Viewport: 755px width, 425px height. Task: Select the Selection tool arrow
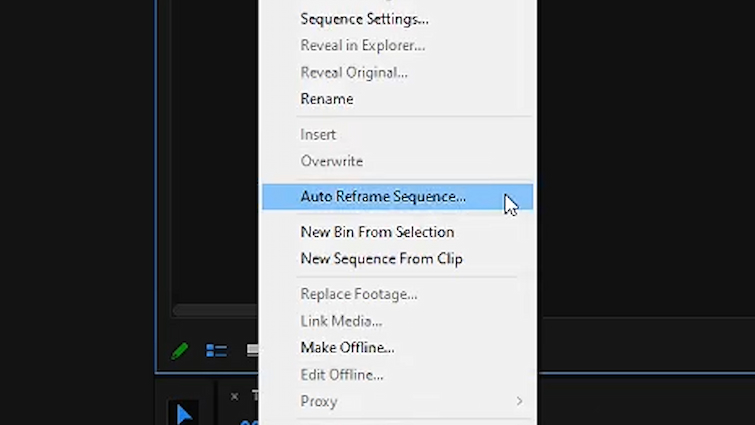pos(184,414)
